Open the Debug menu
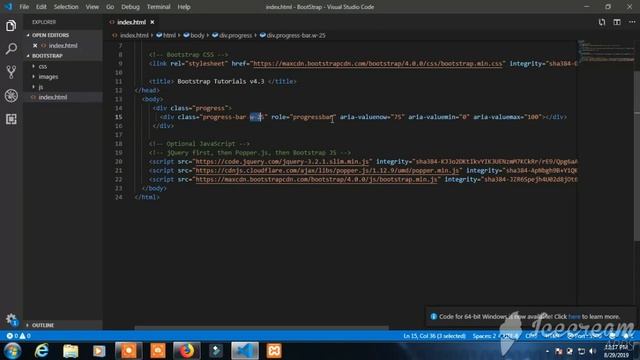The width and height of the screenshot is (640, 360). (x=130, y=7)
